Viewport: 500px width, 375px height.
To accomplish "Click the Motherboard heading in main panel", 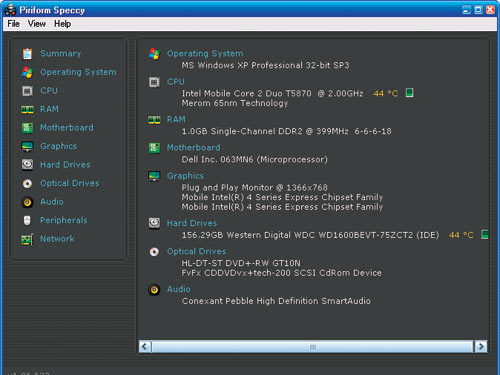I will [194, 148].
